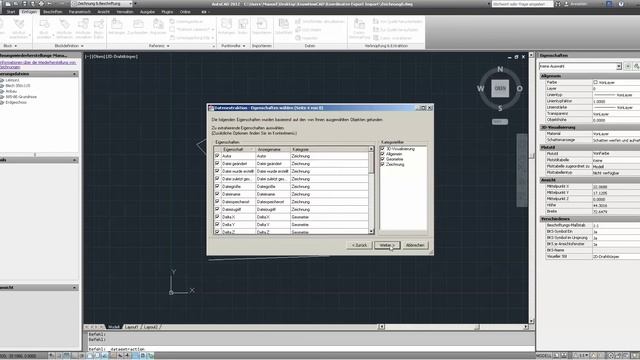Sort by the Kategorie column header

329,149
